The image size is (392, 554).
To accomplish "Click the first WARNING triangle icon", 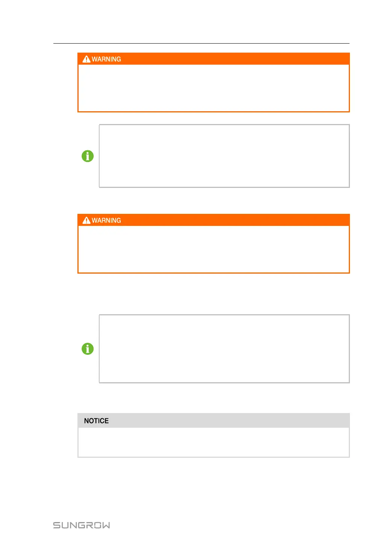I will click(x=86, y=59).
